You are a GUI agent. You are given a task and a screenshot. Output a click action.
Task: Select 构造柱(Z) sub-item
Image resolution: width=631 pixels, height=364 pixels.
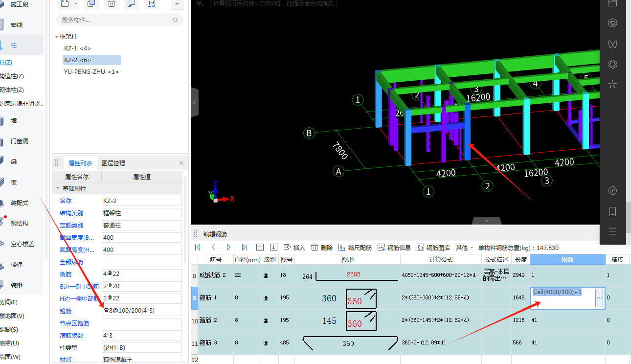tap(12, 76)
